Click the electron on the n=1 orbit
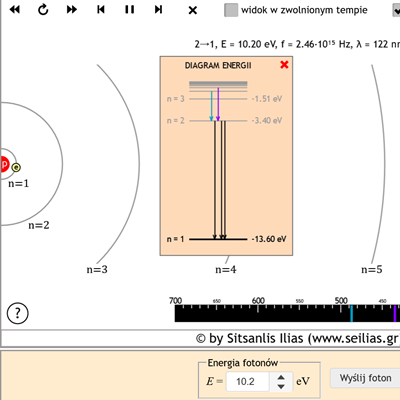Screen dimensions: 400x400 [16, 167]
